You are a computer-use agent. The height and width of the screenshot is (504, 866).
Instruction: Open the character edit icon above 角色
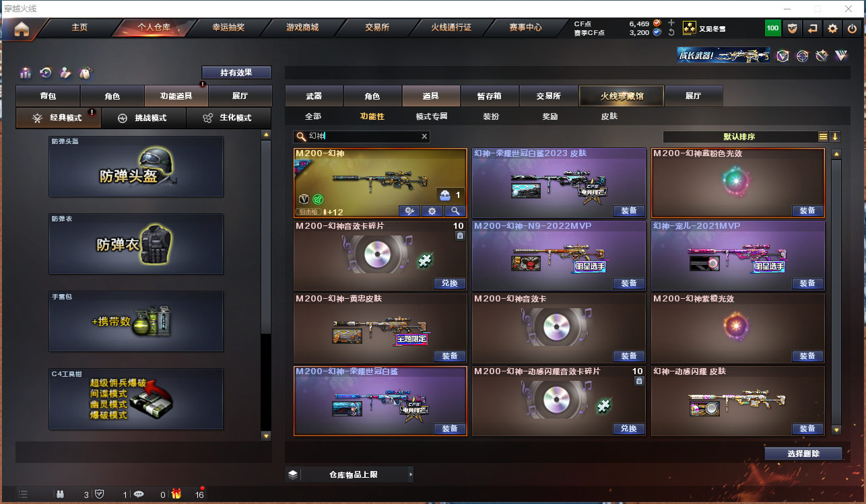pos(65,73)
